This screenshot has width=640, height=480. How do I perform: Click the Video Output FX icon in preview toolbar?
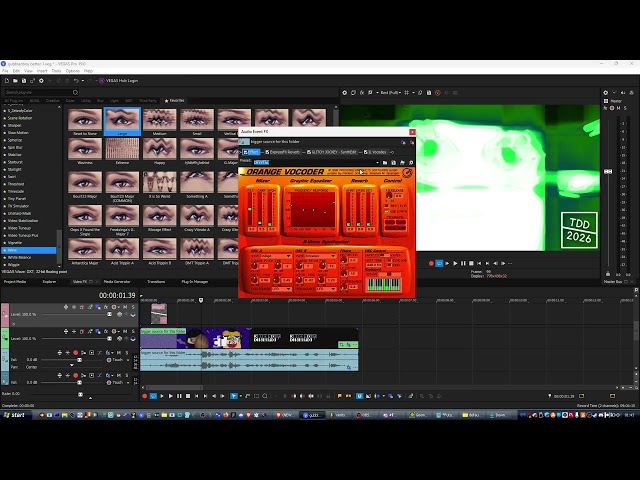pyautogui.click(x=362, y=93)
